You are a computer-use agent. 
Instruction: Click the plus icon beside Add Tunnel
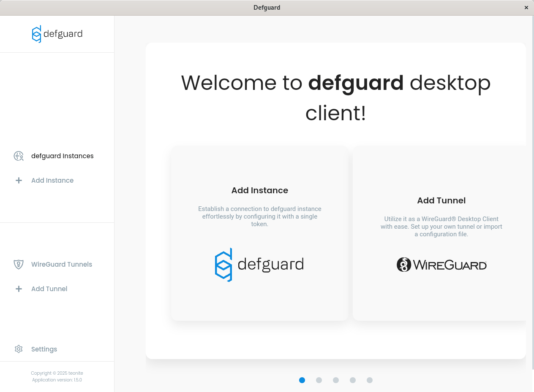coord(19,289)
